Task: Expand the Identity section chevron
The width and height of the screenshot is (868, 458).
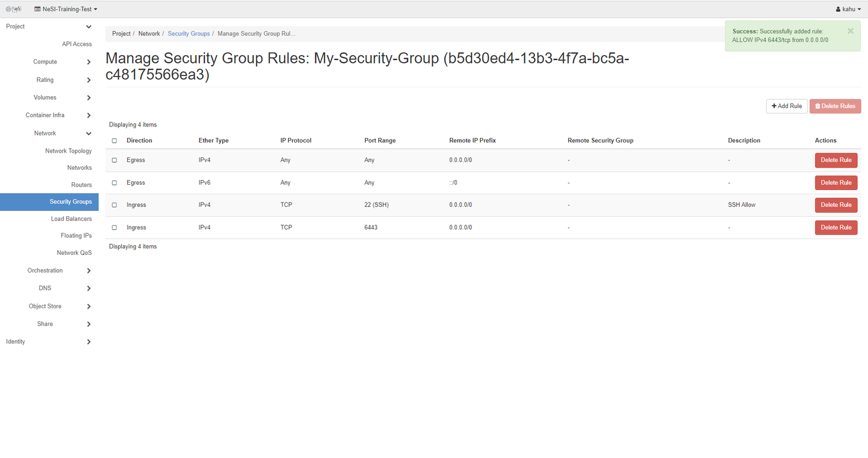Action: coord(88,342)
